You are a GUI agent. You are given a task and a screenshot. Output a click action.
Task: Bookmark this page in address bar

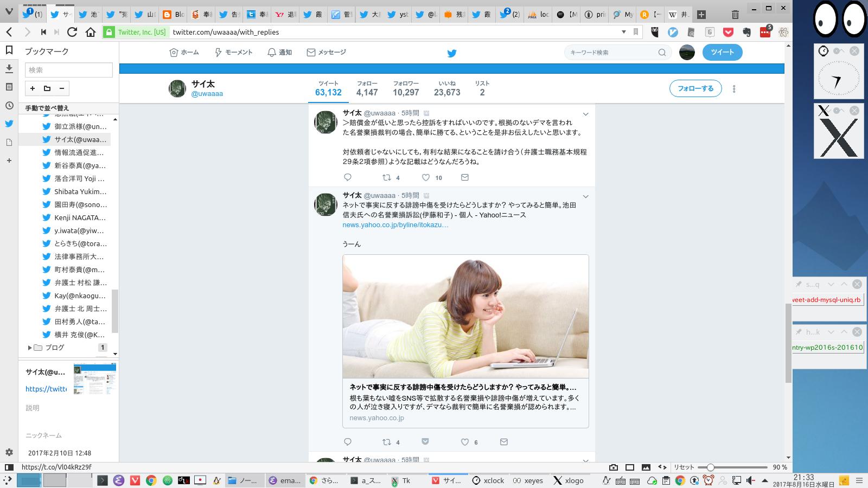(636, 32)
